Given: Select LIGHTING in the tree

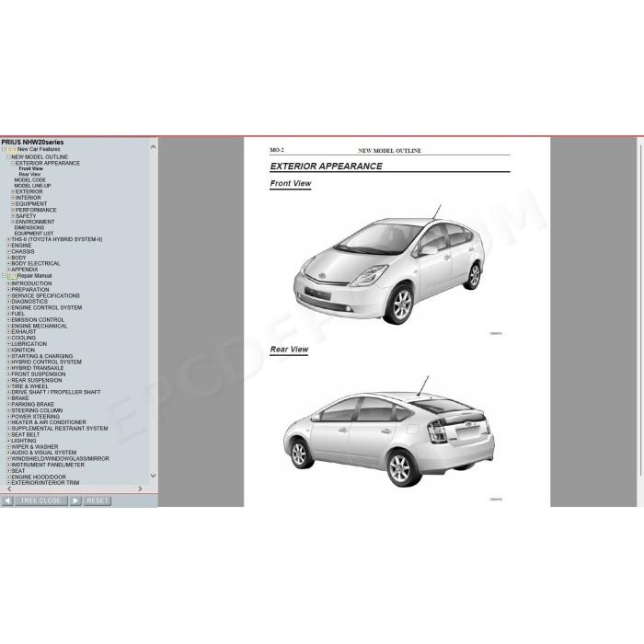Looking at the screenshot, I should [24, 441].
